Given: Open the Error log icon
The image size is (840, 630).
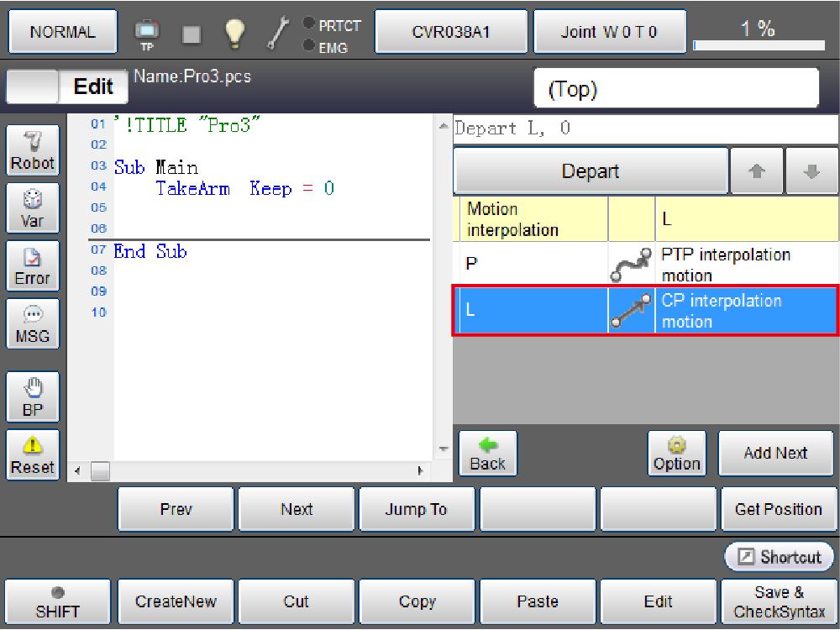Looking at the screenshot, I should pos(33,266).
